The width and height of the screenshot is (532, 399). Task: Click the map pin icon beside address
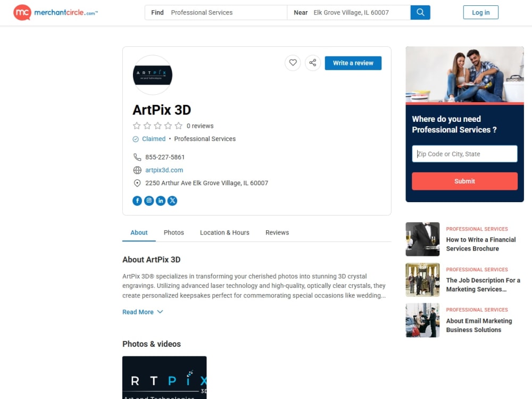click(137, 183)
